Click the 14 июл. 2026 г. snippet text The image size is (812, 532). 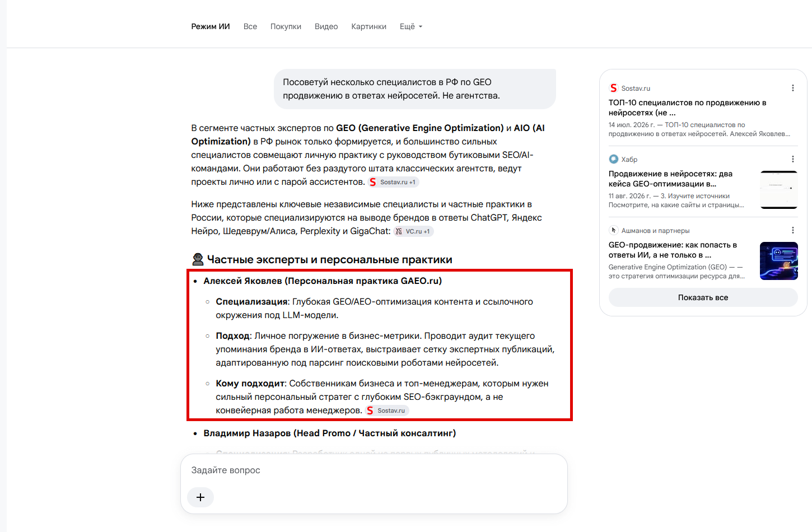click(699, 129)
